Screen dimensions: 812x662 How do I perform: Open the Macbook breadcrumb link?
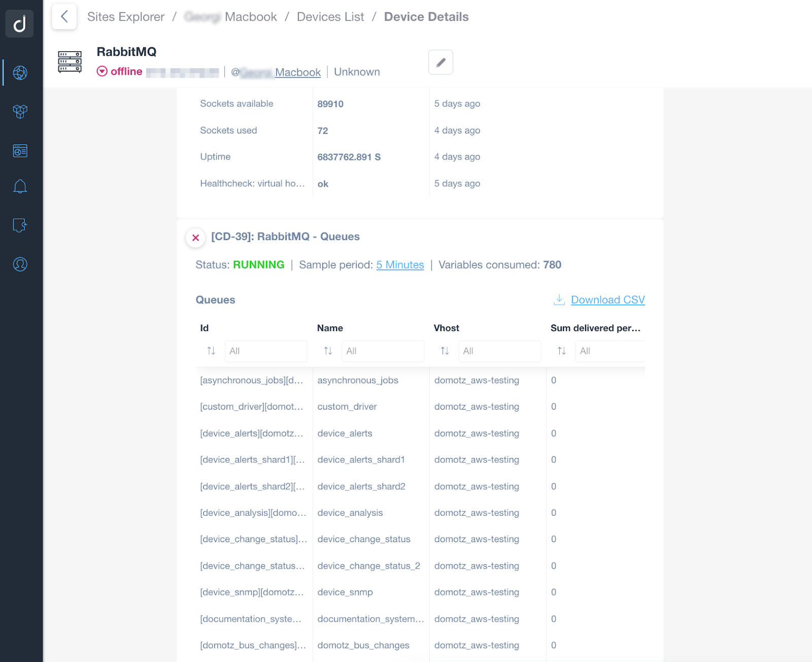231,17
